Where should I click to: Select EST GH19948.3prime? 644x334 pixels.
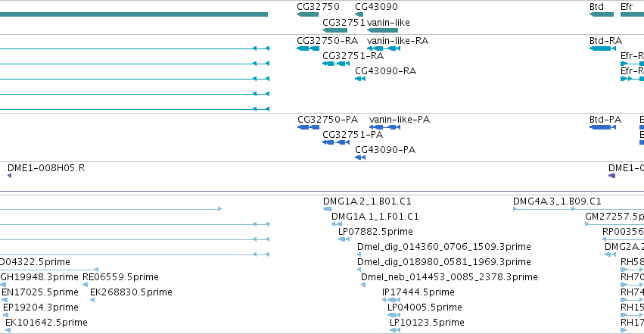(39, 277)
